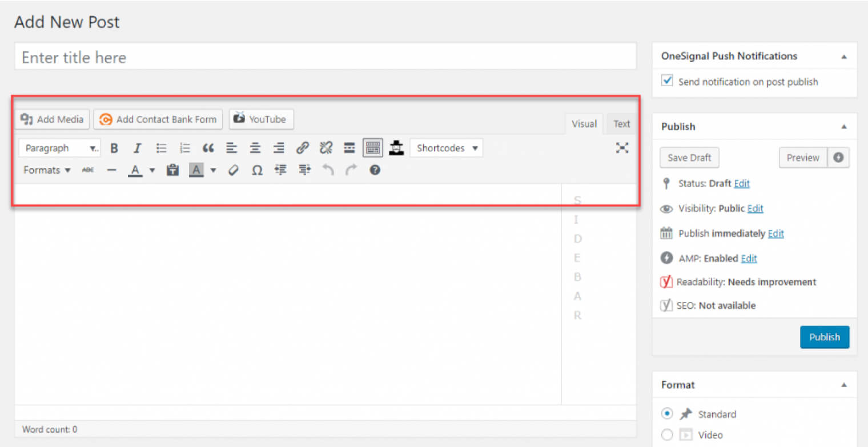Click the YouTube insert button

[261, 119]
